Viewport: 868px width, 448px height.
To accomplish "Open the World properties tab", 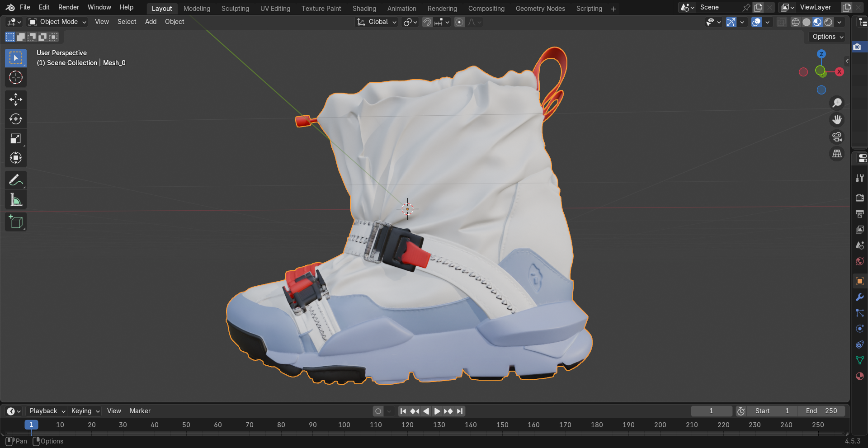I will coord(859,261).
